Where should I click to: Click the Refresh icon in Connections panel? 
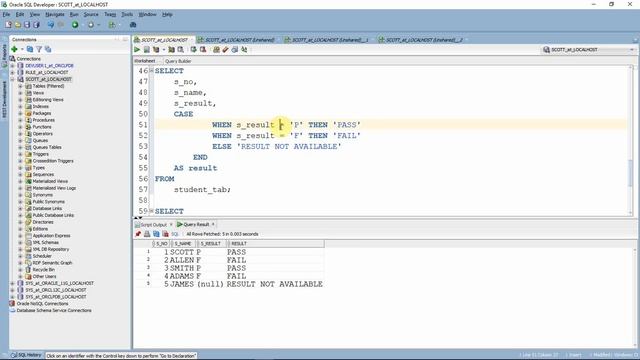(x=30, y=49)
